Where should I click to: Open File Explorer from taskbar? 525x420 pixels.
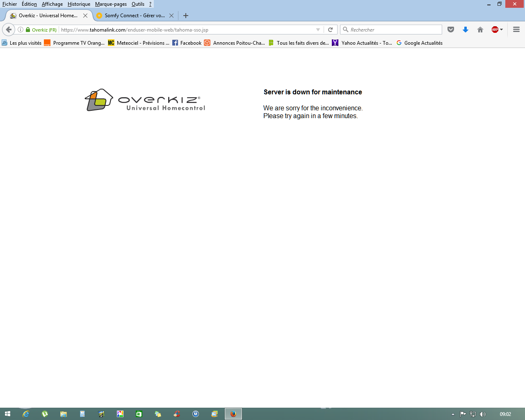pyautogui.click(x=64, y=414)
